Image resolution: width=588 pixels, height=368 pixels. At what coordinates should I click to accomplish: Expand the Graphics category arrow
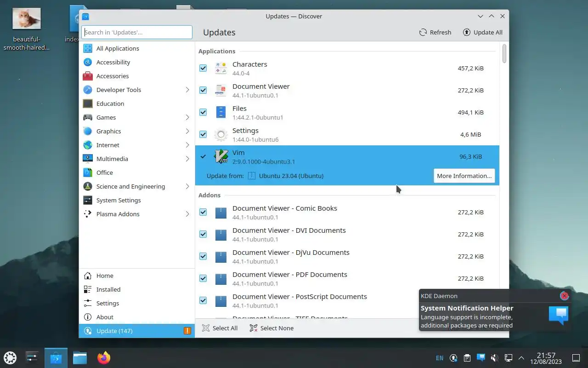tap(187, 131)
